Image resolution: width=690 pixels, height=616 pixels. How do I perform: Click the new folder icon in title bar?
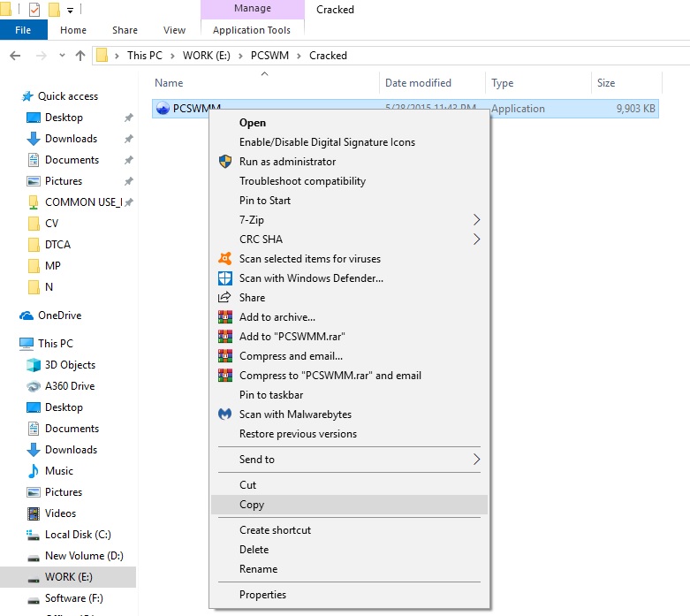pyautogui.click(x=54, y=9)
